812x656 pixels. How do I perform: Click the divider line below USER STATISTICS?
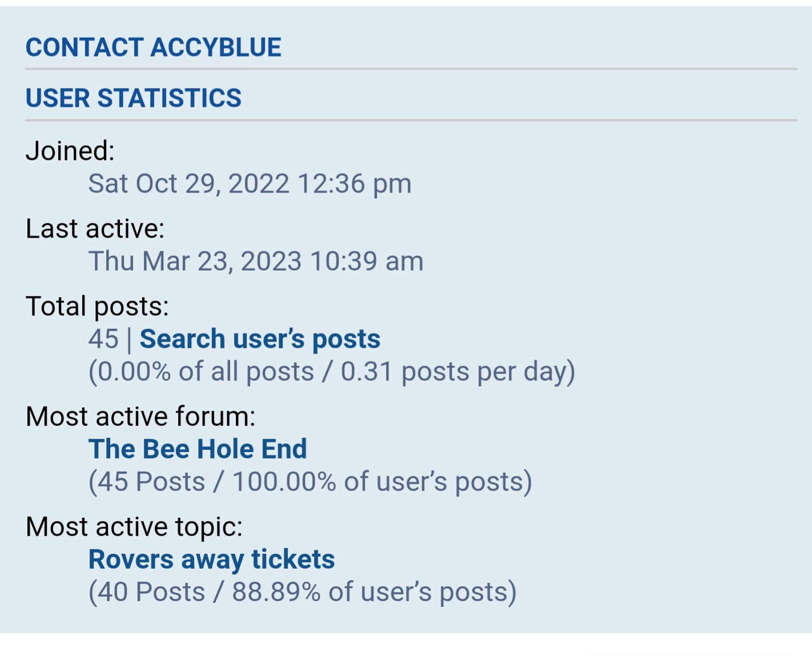coord(411,120)
